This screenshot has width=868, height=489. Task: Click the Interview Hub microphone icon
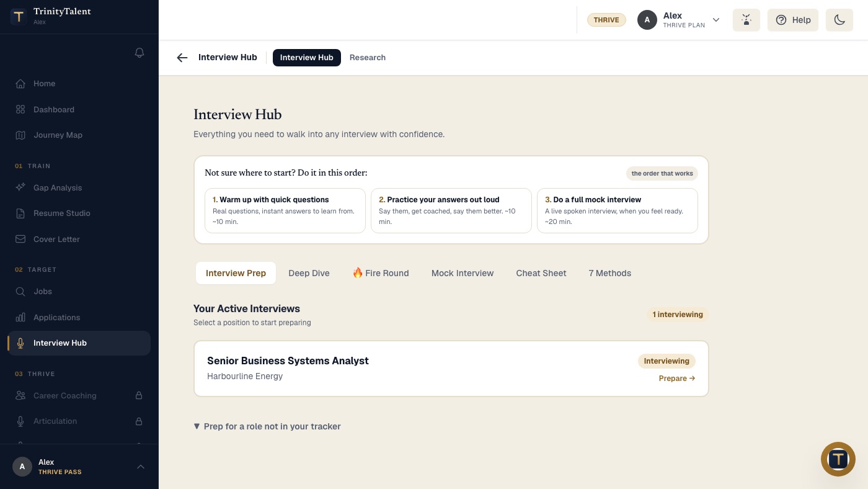click(x=20, y=343)
